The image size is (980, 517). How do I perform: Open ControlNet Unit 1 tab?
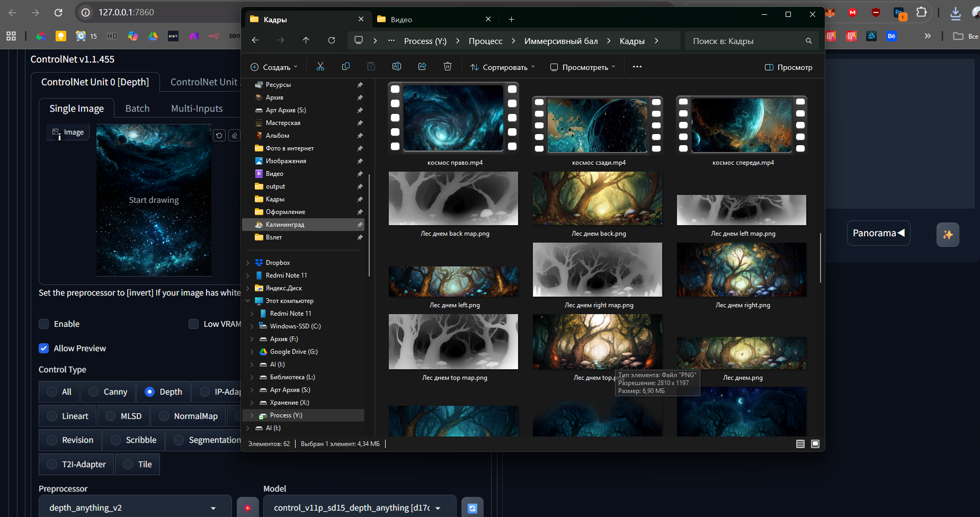(x=206, y=82)
